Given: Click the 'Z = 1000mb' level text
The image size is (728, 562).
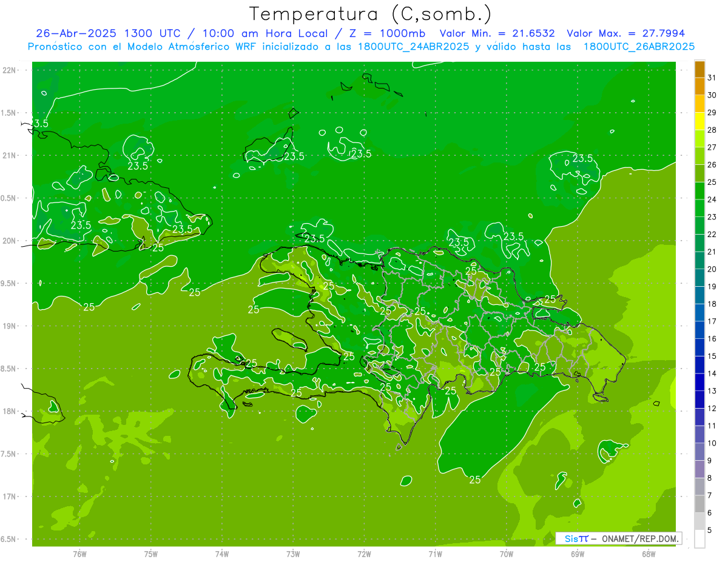Looking at the screenshot, I should [387, 33].
